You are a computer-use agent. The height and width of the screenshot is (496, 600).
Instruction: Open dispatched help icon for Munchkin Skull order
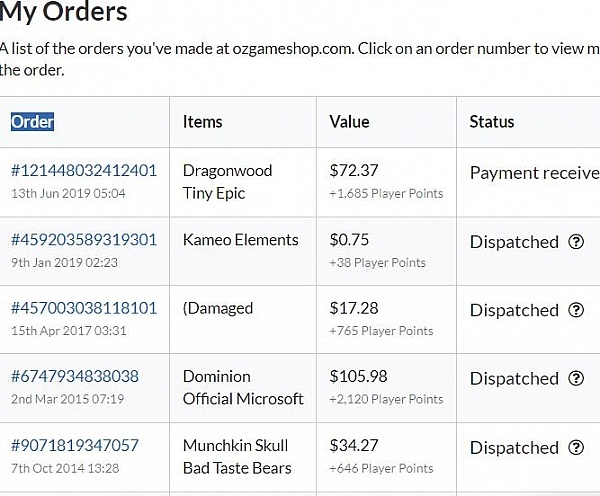[x=576, y=447]
